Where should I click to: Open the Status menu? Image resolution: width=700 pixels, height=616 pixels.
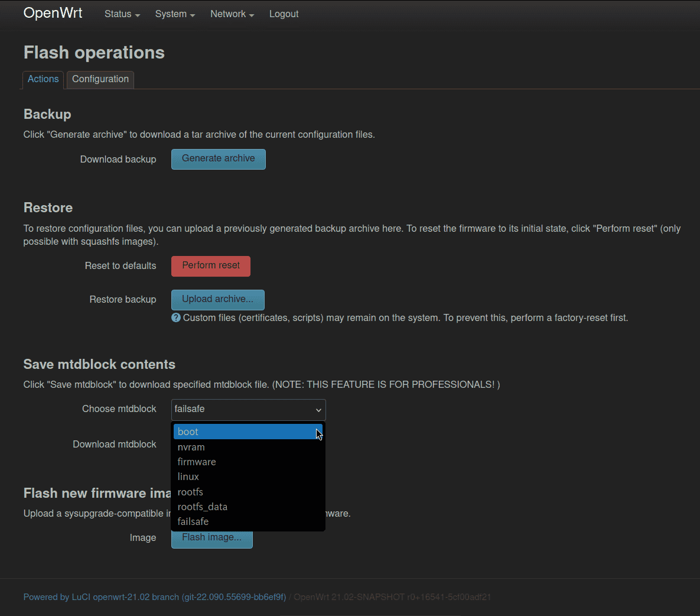(x=122, y=14)
